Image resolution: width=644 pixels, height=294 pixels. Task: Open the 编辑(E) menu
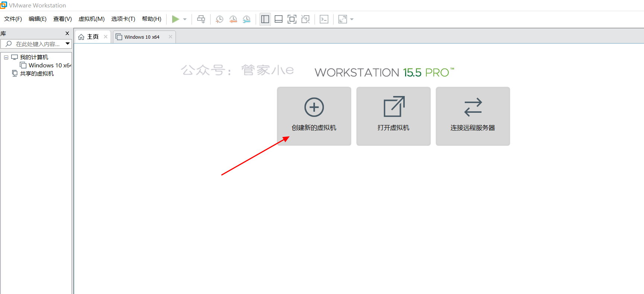pyautogui.click(x=38, y=19)
